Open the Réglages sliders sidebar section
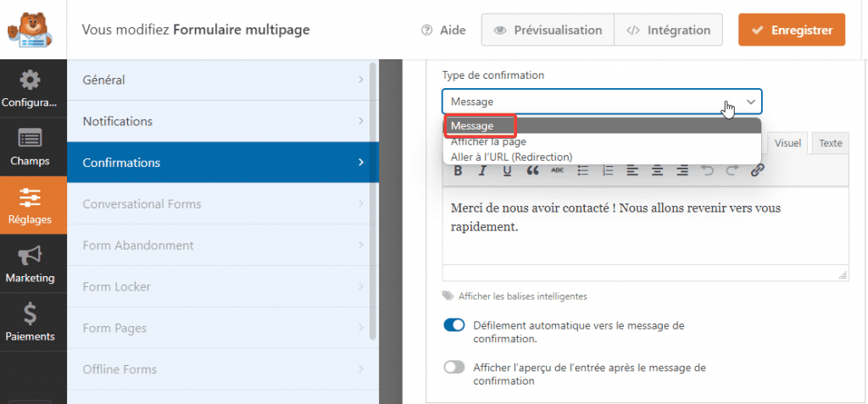The image size is (868, 404). (33, 205)
